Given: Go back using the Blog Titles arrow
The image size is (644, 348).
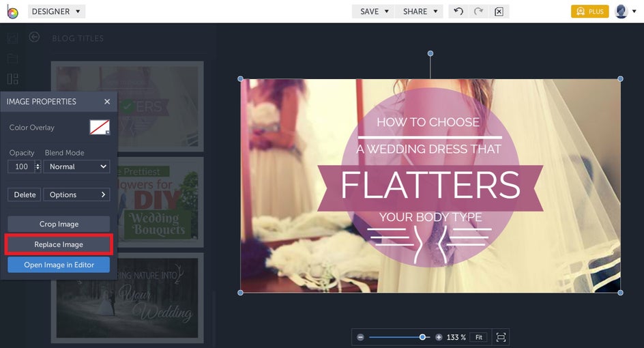Looking at the screenshot, I should click(34, 38).
